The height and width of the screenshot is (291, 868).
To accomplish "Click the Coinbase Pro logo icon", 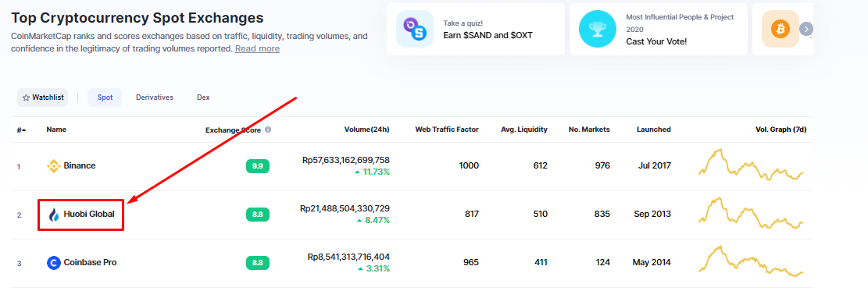I will [54, 263].
